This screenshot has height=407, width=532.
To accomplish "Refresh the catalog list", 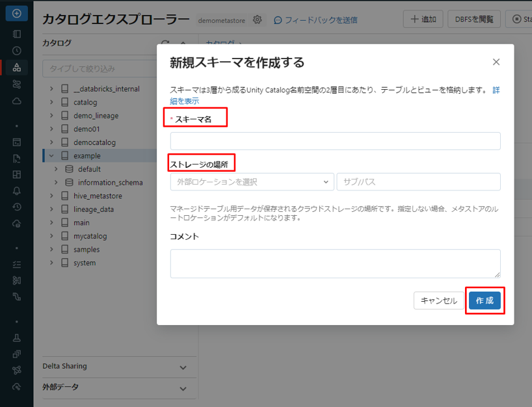I will (x=165, y=44).
